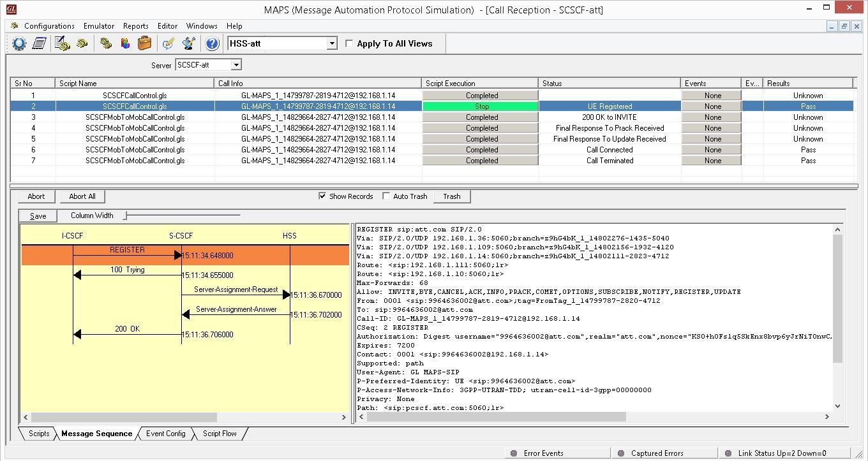868x461 pixels.
Task: Click the message text scroll-down arrow
Action: click(838, 406)
